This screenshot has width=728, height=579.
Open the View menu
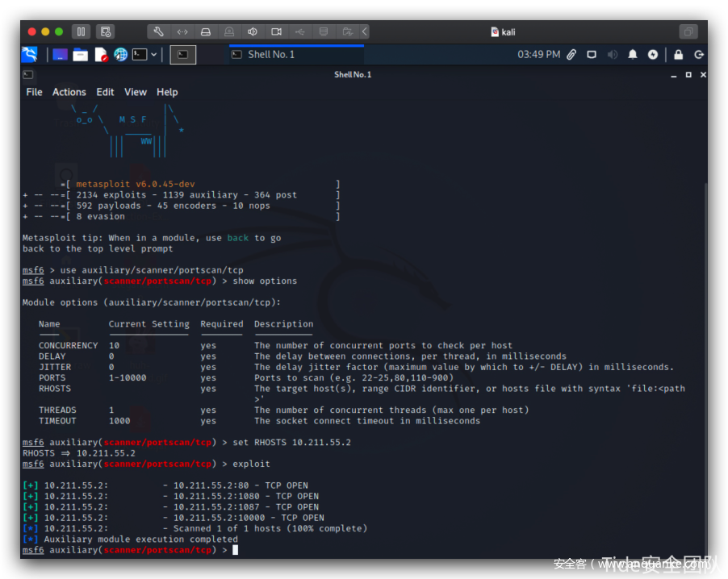(x=136, y=92)
